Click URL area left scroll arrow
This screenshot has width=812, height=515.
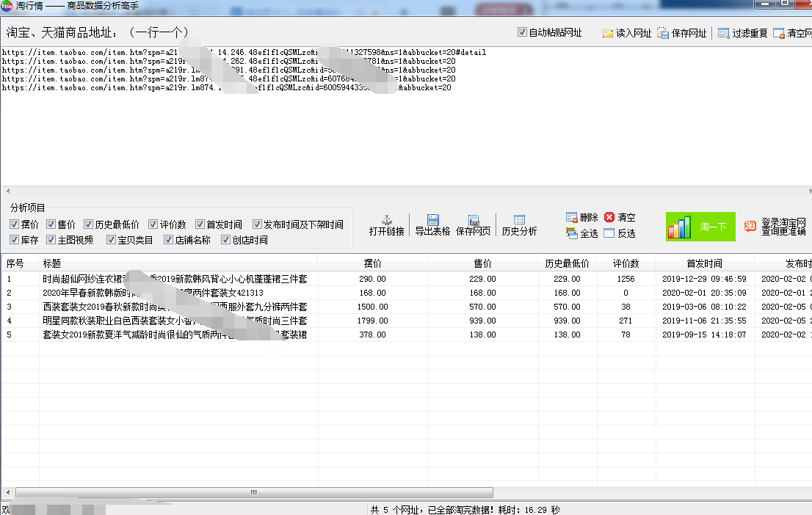click(8, 191)
